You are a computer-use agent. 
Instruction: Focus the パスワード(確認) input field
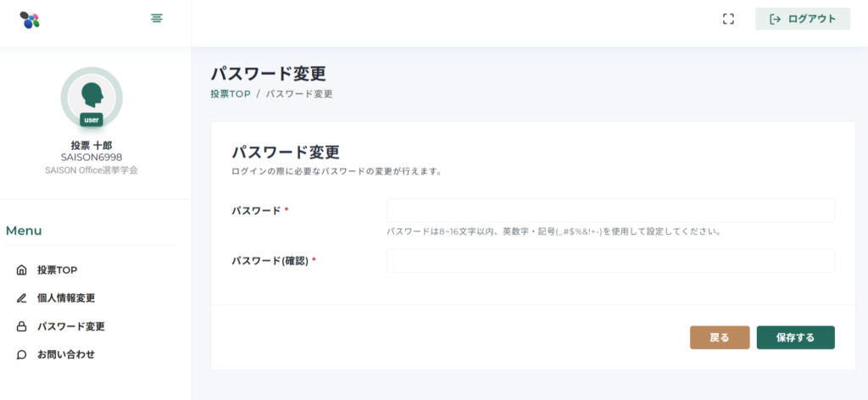[x=610, y=260]
